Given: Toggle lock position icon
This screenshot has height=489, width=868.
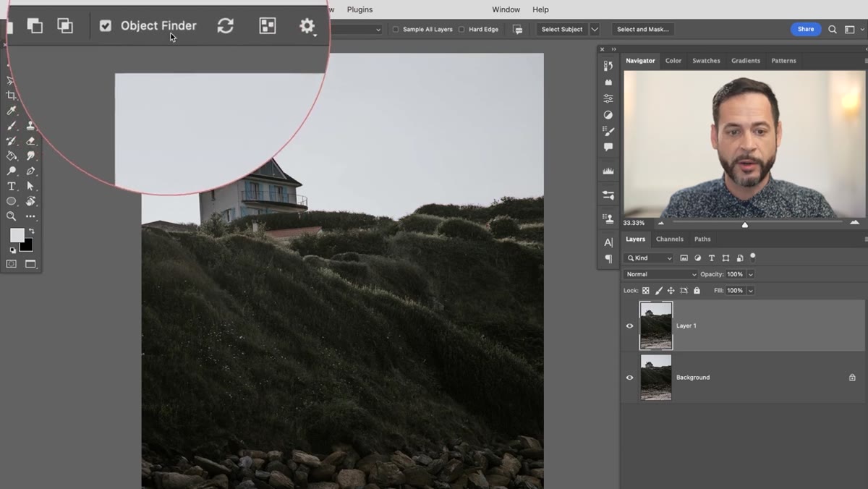Looking at the screenshot, I should click(671, 291).
